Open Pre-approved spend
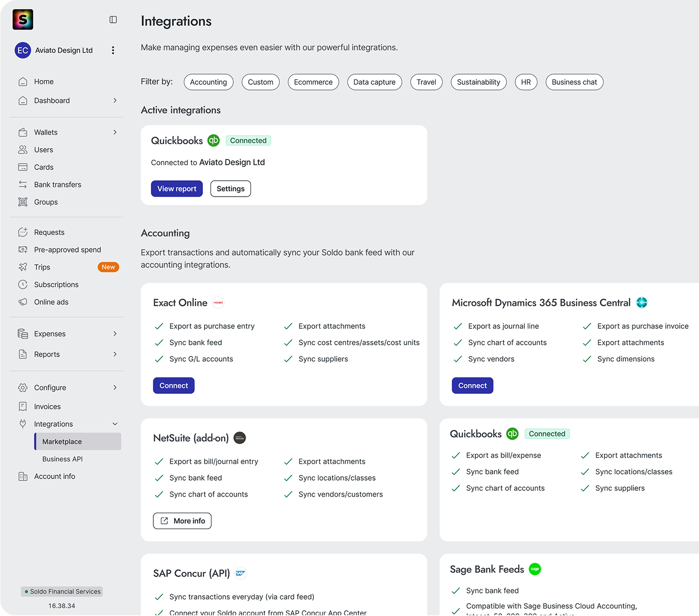 (67, 249)
